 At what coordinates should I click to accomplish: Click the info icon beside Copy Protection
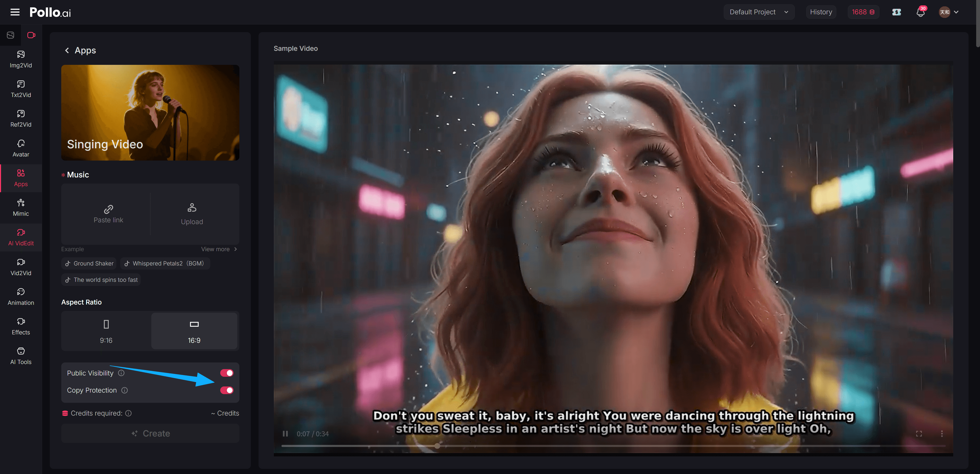[124, 390]
